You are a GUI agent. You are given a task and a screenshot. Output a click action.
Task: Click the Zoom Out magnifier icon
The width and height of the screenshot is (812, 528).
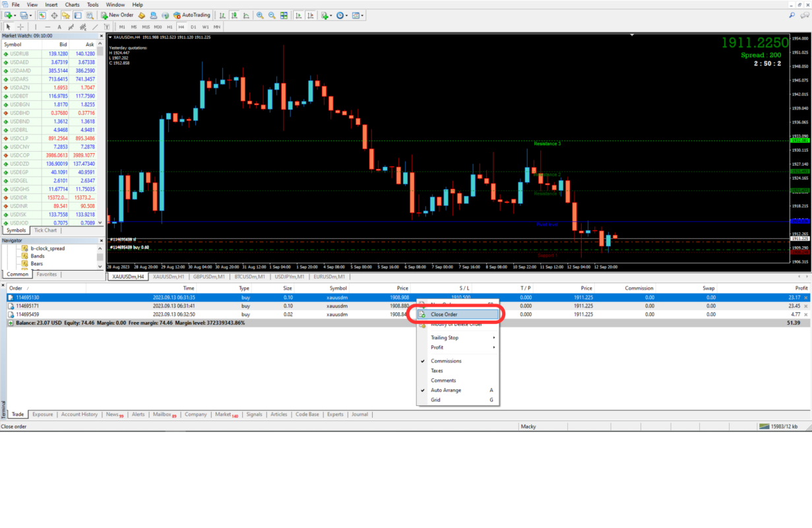272,15
